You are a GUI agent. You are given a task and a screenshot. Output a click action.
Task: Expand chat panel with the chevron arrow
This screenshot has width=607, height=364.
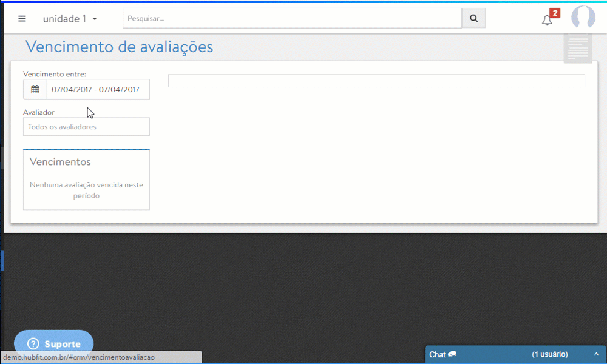[x=596, y=354]
